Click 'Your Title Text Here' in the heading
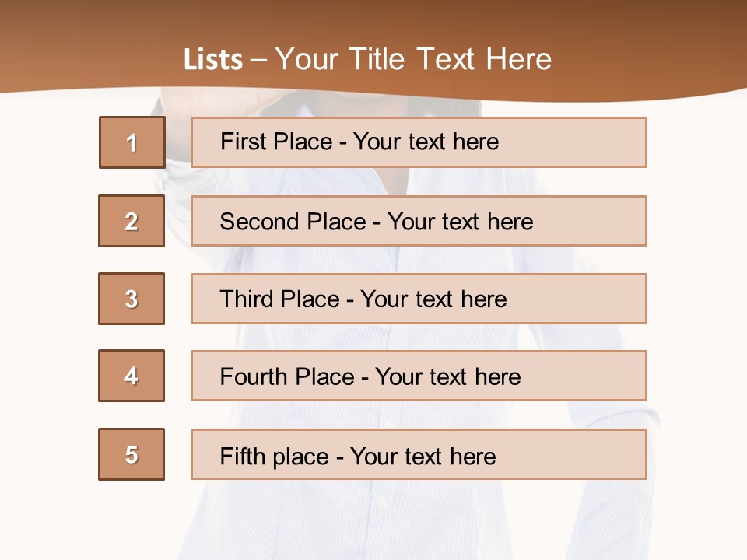The image size is (747, 560). click(412, 59)
